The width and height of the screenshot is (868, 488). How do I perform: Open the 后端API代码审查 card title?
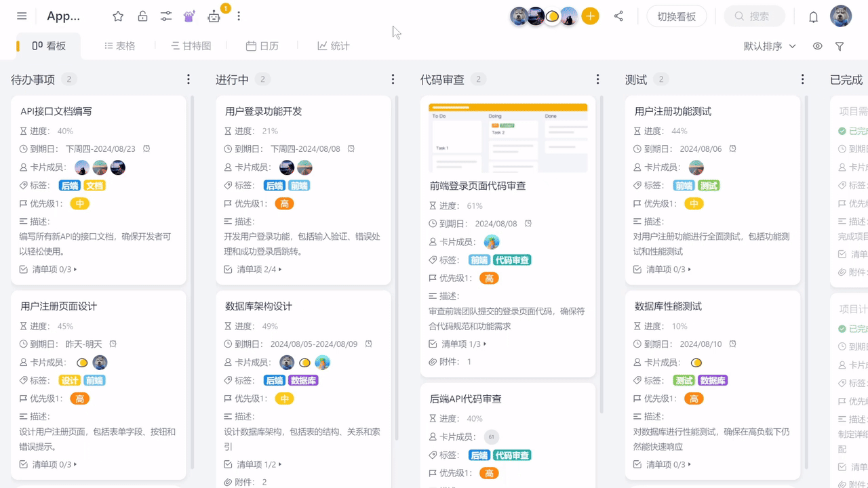(x=466, y=399)
